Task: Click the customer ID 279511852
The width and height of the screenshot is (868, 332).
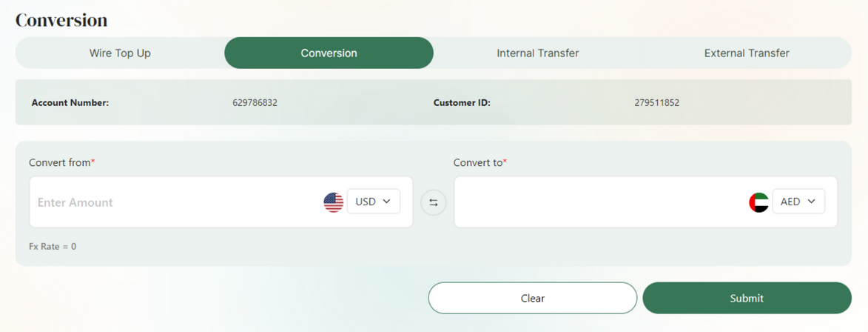Action: coord(656,103)
